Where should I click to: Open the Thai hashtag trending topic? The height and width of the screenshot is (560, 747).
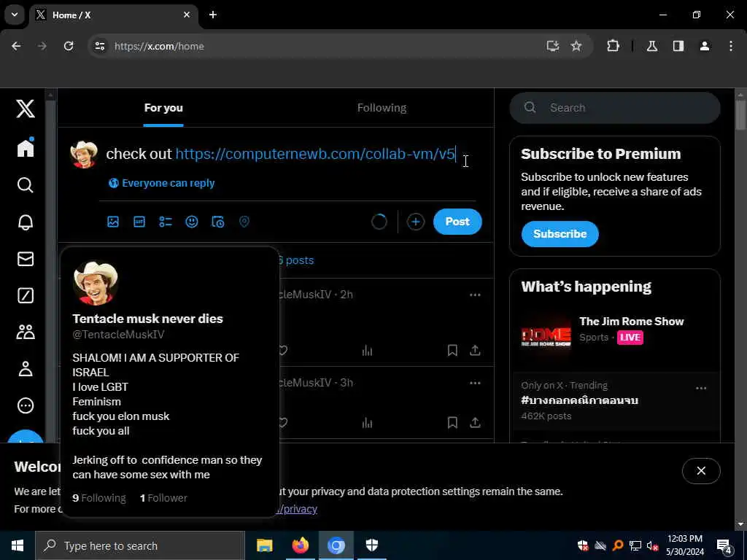(x=579, y=400)
